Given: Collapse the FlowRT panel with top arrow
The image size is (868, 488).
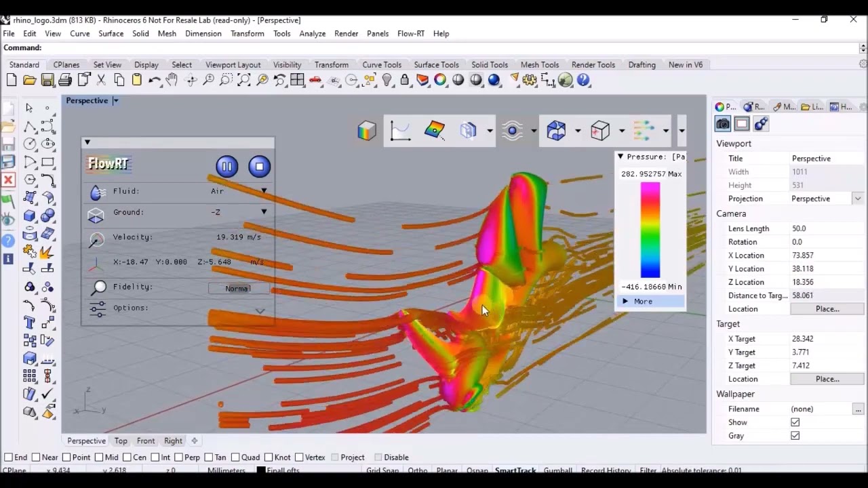Looking at the screenshot, I should pos(87,142).
